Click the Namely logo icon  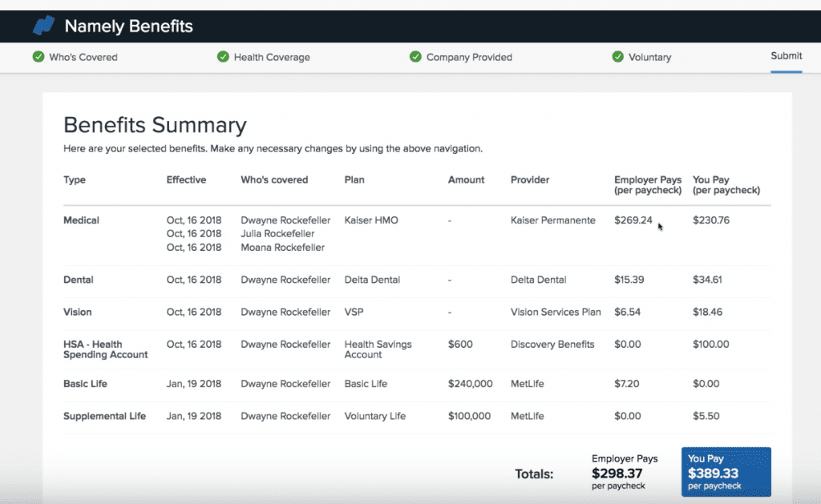(44, 25)
